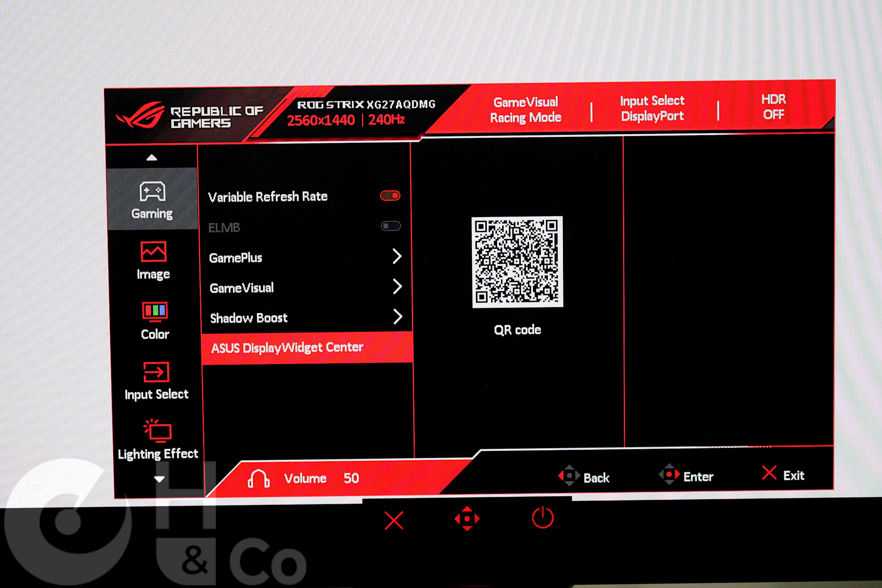The image size is (882, 588).
Task: Click the Exit button label
Action: pos(794,475)
